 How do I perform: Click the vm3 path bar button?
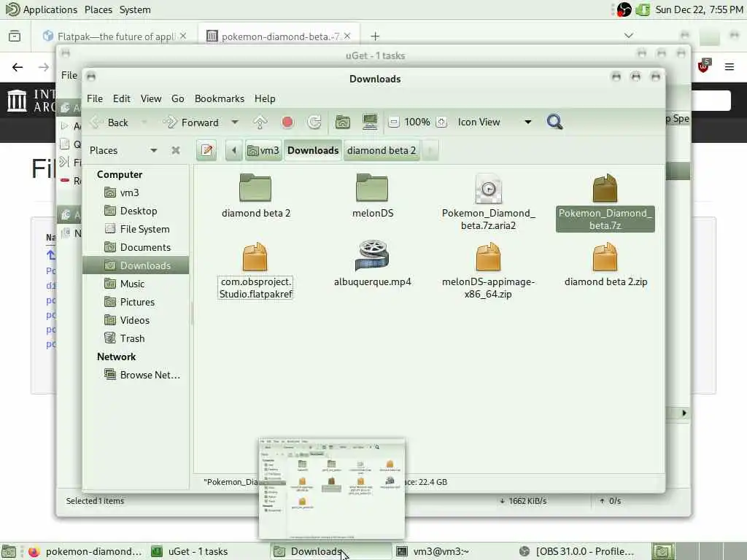pos(263,150)
